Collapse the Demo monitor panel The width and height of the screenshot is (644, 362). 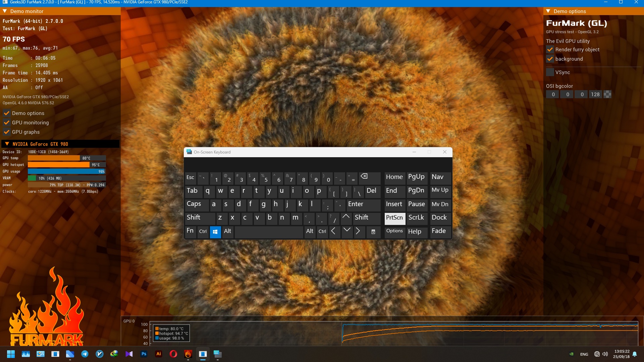pos(5,11)
